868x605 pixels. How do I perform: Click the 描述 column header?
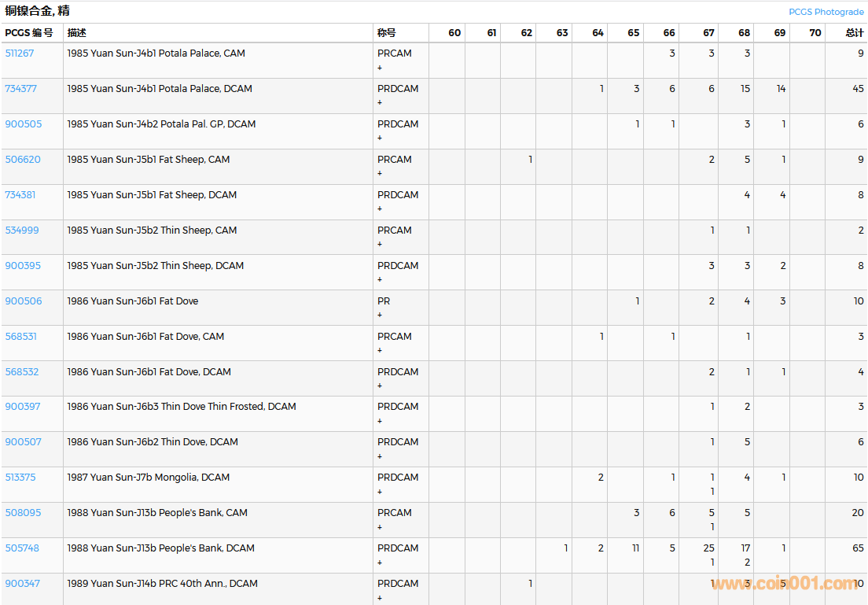click(x=77, y=33)
